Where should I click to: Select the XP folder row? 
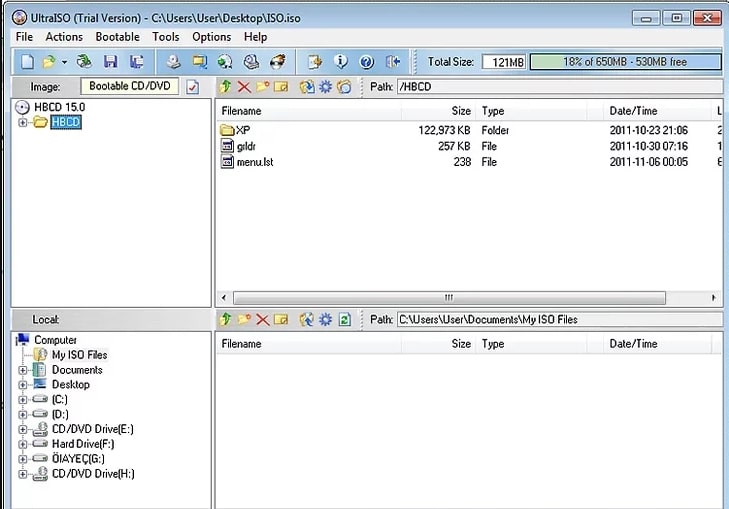(x=469, y=130)
